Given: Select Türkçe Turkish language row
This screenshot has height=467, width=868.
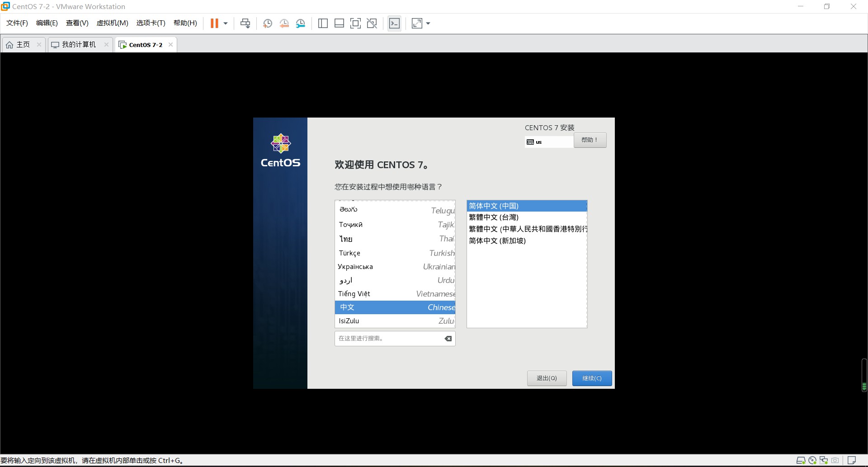Looking at the screenshot, I should (395, 253).
